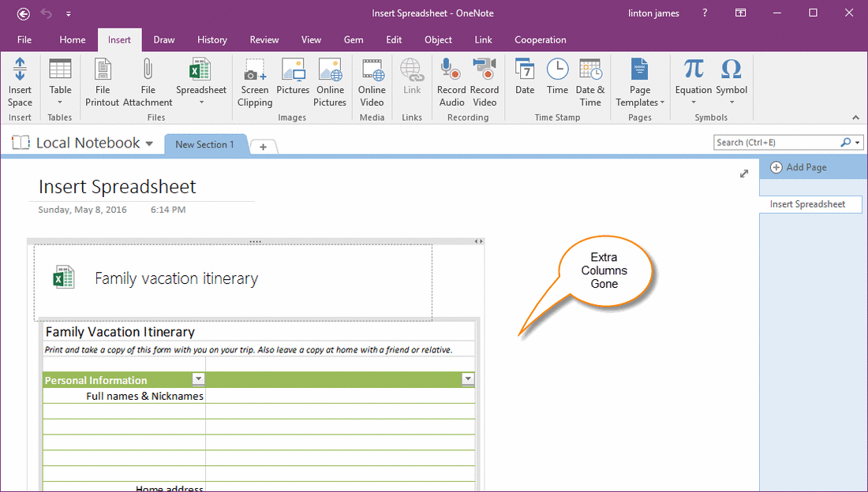The height and width of the screenshot is (492, 868).
Task: Open the Local Notebook dropdown
Action: (x=149, y=143)
